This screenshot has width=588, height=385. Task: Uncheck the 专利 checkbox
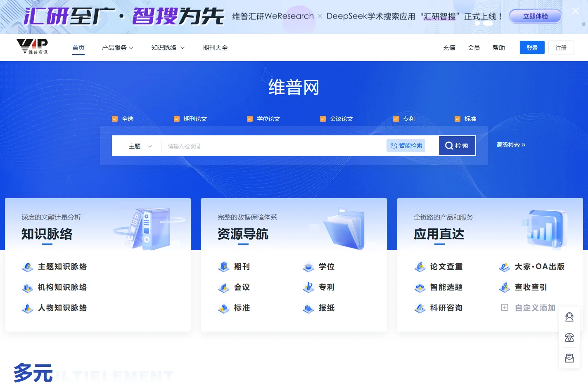pos(396,119)
